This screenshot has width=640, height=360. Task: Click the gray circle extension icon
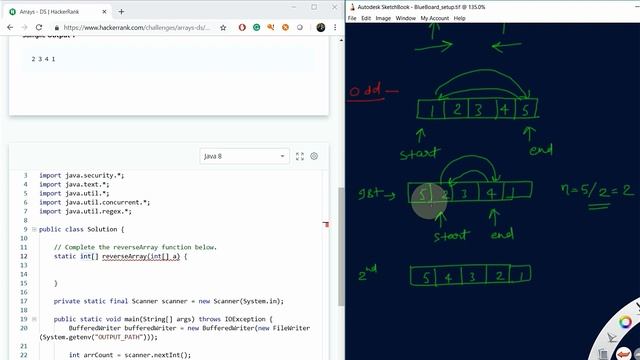(300, 27)
